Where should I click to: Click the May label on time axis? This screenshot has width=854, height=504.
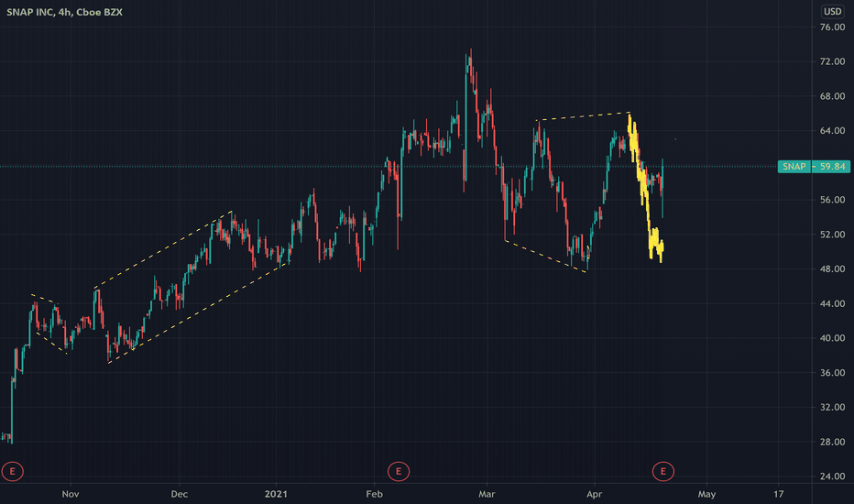(x=706, y=494)
